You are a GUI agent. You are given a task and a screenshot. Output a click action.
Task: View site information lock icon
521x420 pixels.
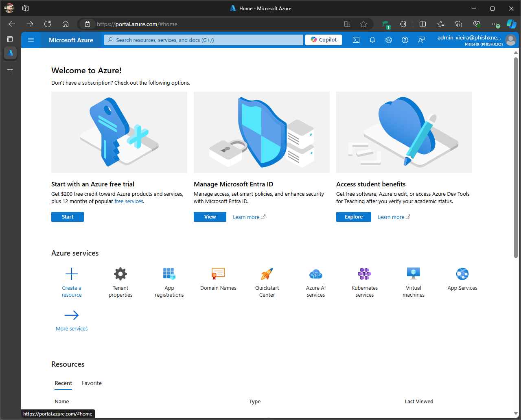(88, 24)
